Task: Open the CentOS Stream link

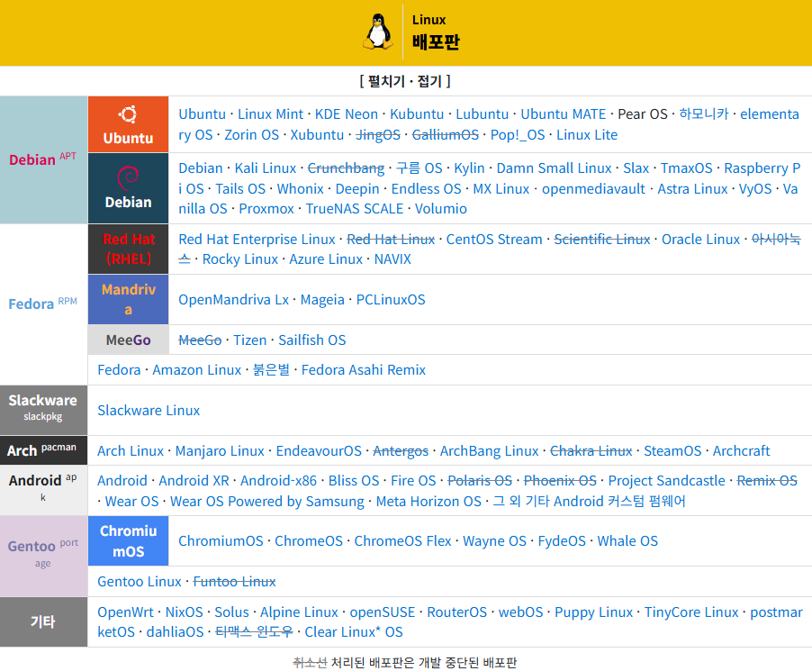Action: pyautogui.click(x=494, y=239)
